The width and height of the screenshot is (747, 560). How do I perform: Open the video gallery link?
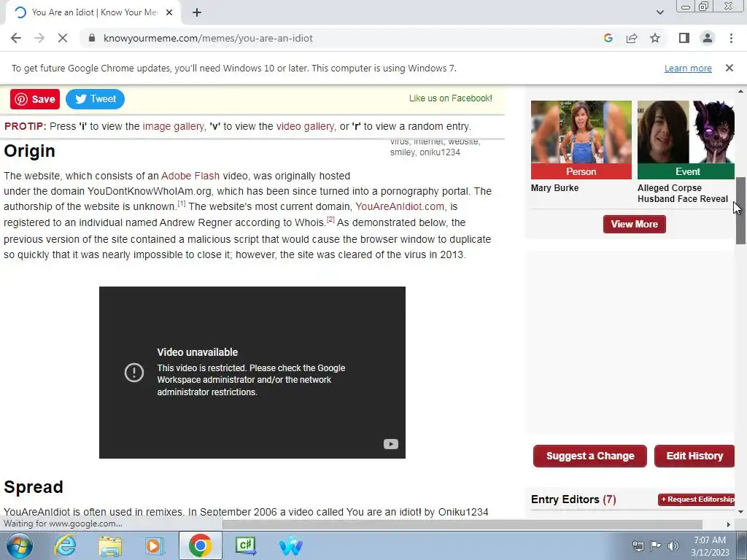pos(305,127)
